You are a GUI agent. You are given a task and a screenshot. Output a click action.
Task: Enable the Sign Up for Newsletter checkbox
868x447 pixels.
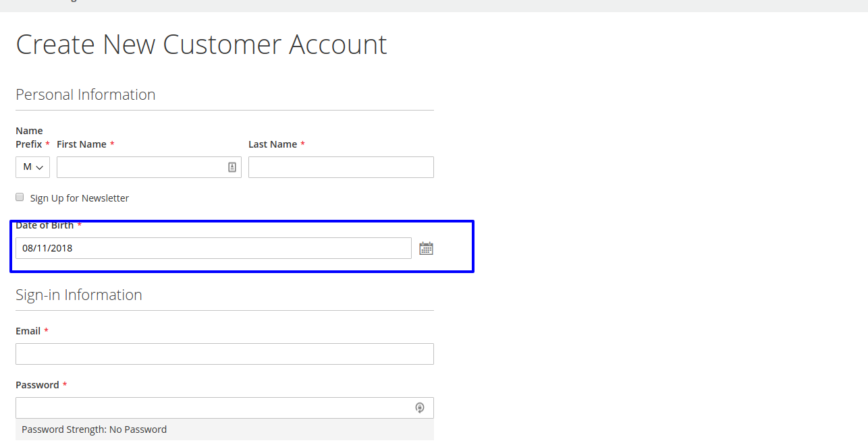[20, 196]
